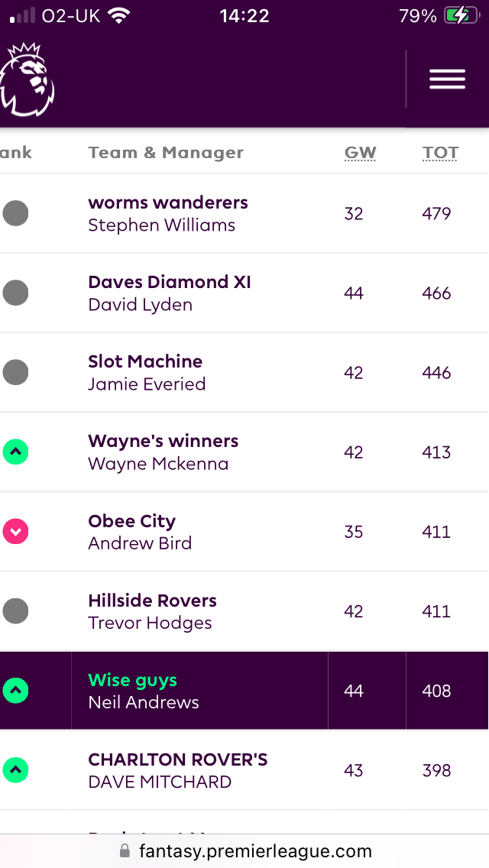The width and height of the screenshot is (489, 868).
Task: Click pink down arrow beside Obee City
Action: coord(15,532)
